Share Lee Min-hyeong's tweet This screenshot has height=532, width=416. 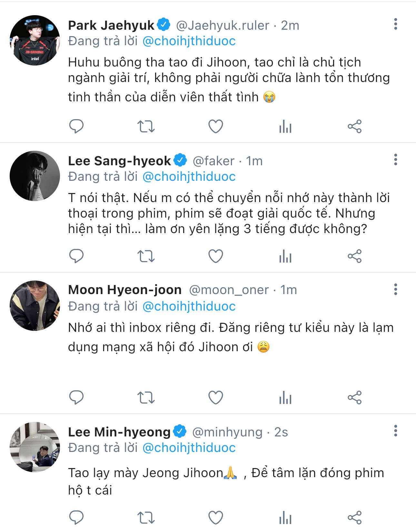[355, 517]
